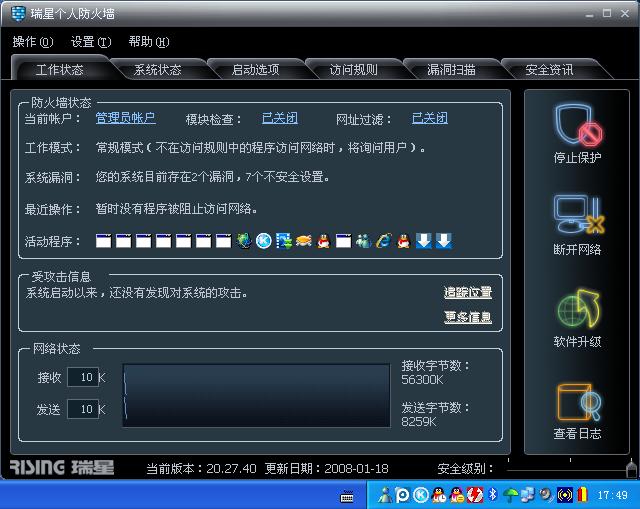
Task: Select the Internet Explorer icon in 活动程序
Action: [383, 241]
